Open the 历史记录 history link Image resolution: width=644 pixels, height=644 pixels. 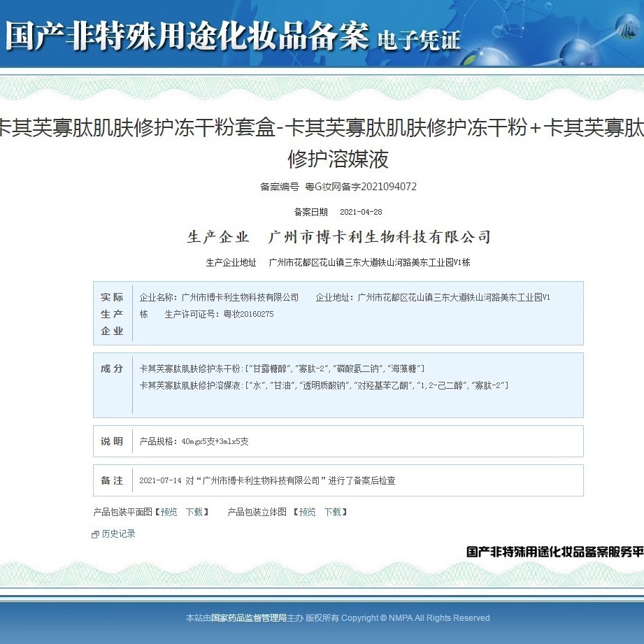[x=118, y=534]
